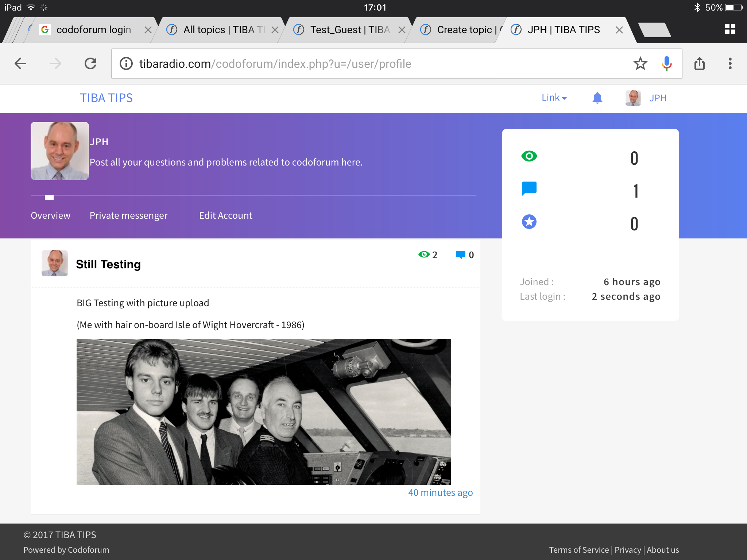Go back with the browser back arrow
The height and width of the screenshot is (560, 747).
tap(20, 64)
